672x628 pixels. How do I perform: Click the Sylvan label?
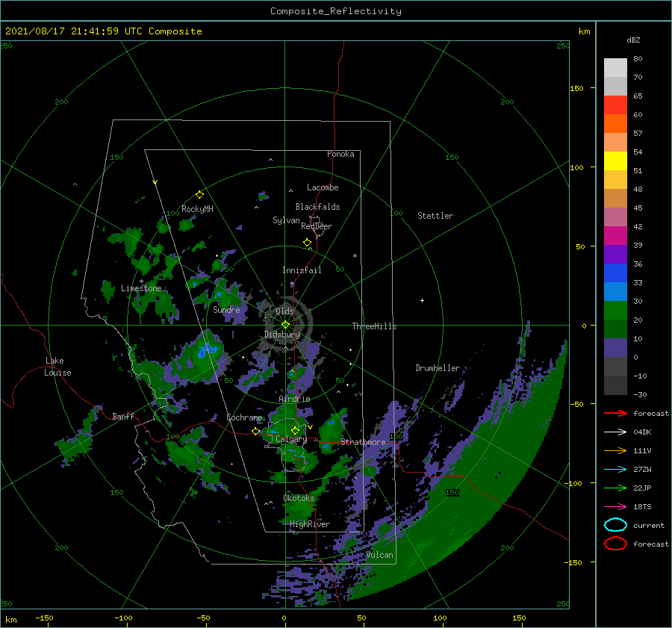pos(286,220)
